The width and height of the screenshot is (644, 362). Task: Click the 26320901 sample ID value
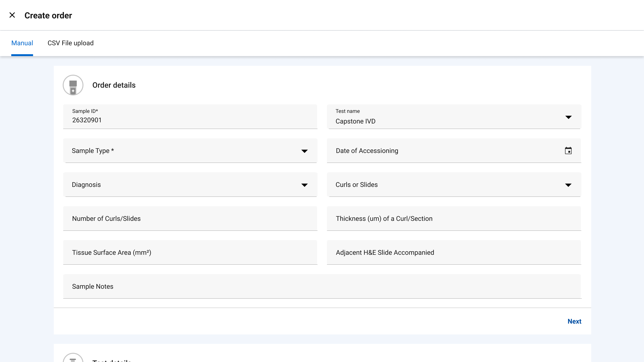87,120
